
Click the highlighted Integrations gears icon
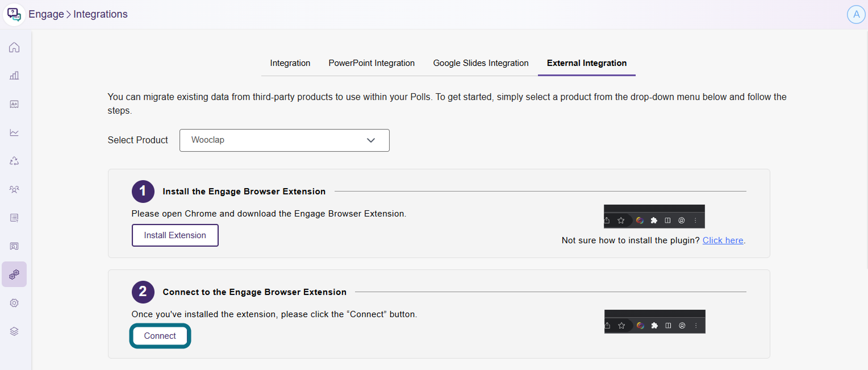(14, 275)
